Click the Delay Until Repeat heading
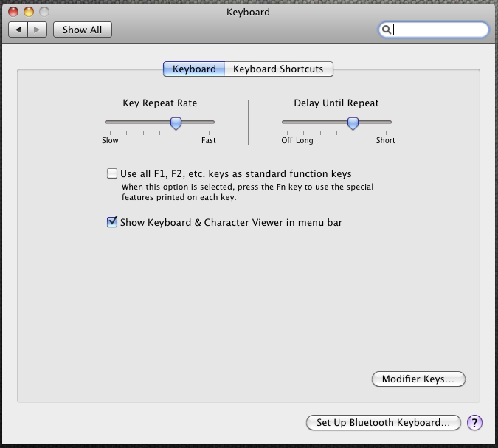The width and height of the screenshot is (498, 448). coord(336,103)
